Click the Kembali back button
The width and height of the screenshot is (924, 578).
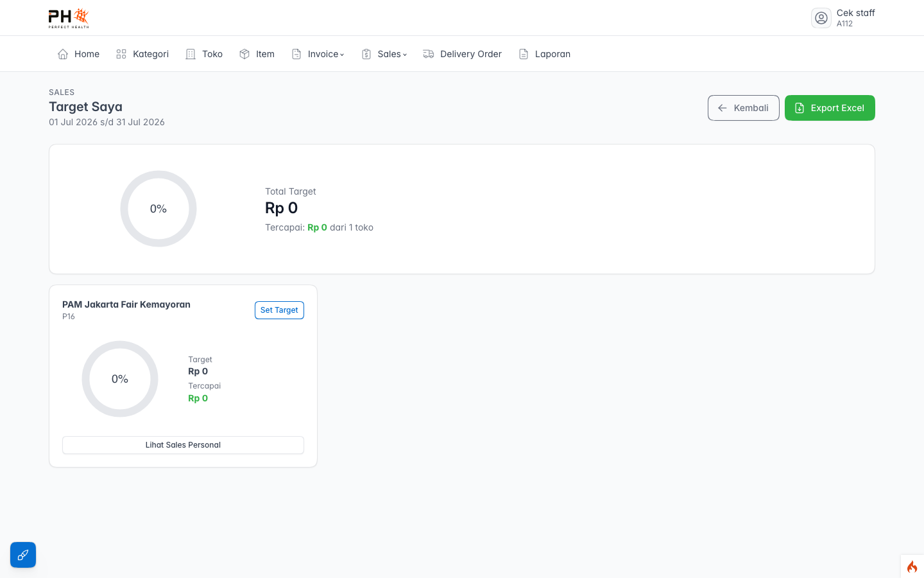point(744,108)
